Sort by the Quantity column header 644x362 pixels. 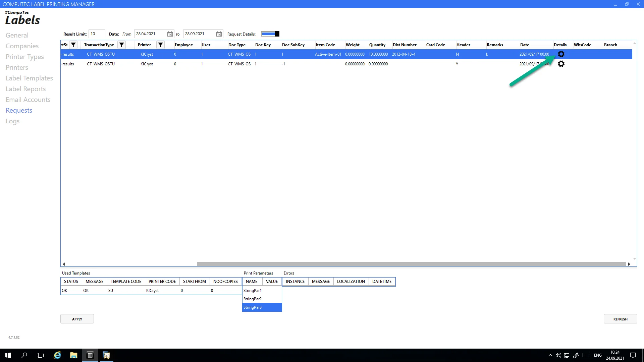coord(377,45)
